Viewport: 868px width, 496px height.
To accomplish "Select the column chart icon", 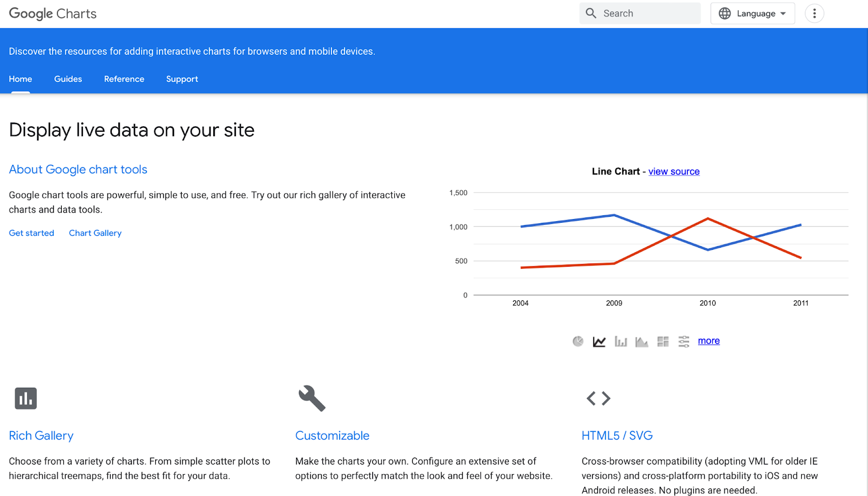I will 621,342.
